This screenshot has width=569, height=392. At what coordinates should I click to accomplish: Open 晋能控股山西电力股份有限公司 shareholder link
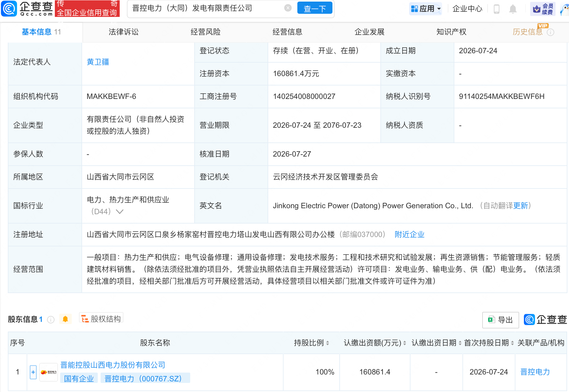click(x=113, y=365)
